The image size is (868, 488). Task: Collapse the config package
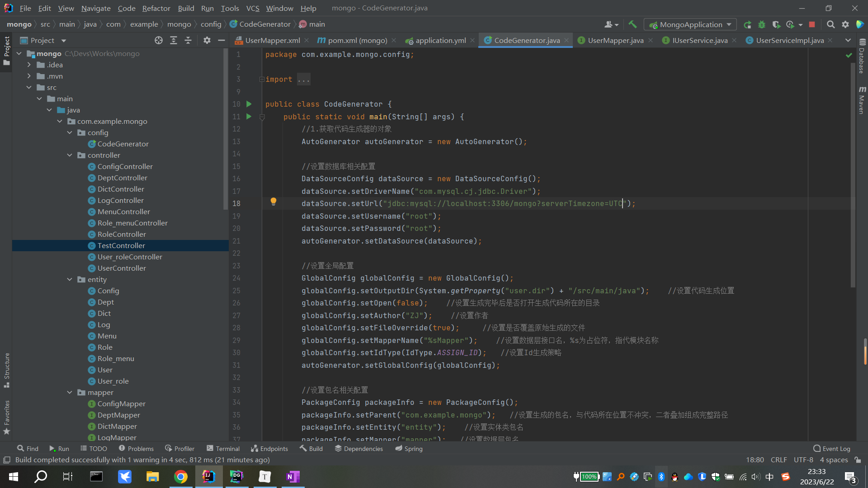tap(70, 132)
